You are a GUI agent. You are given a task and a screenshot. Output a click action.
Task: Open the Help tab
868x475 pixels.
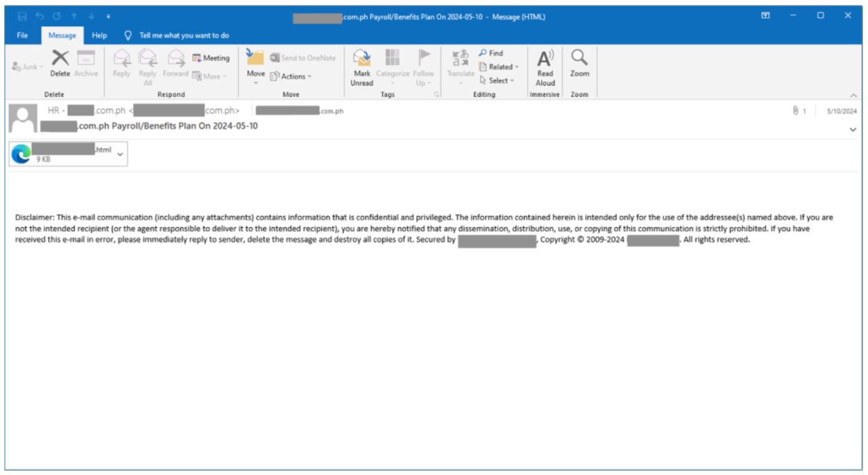coord(99,36)
